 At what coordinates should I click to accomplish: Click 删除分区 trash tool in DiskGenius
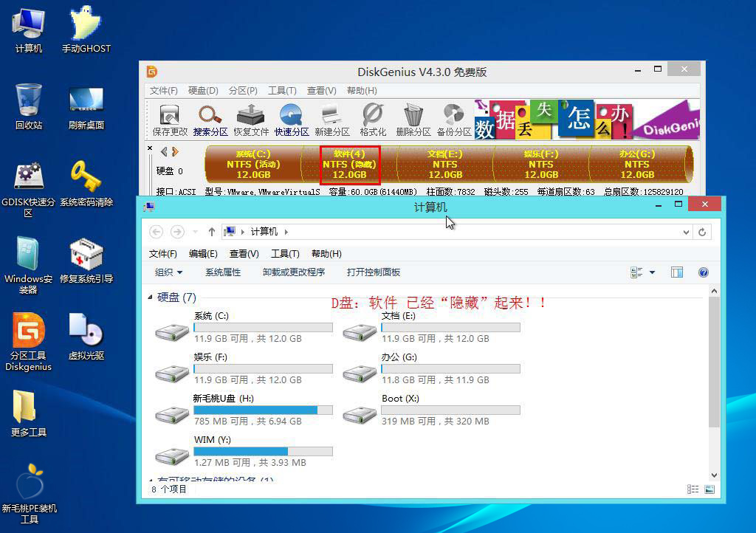click(413, 120)
